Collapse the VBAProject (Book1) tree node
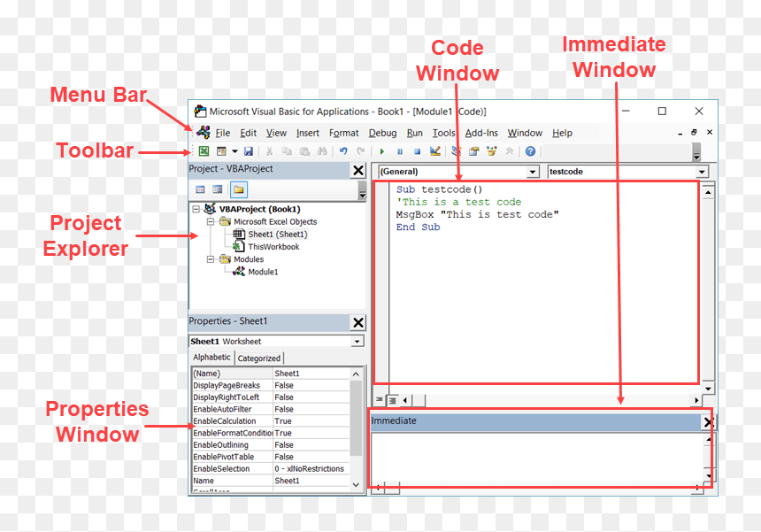This screenshot has width=761, height=532. coord(196,209)
